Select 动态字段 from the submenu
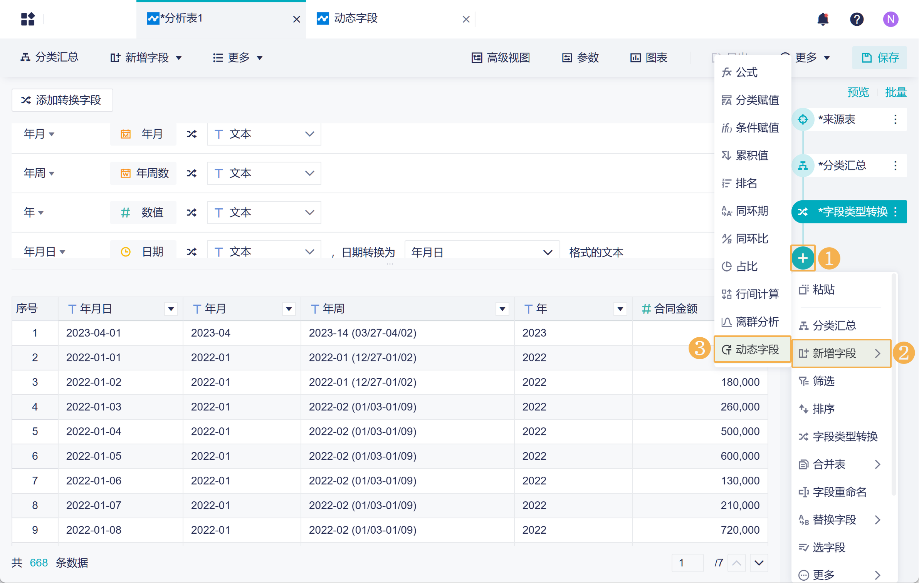924x583 pixels. point(752,350)
